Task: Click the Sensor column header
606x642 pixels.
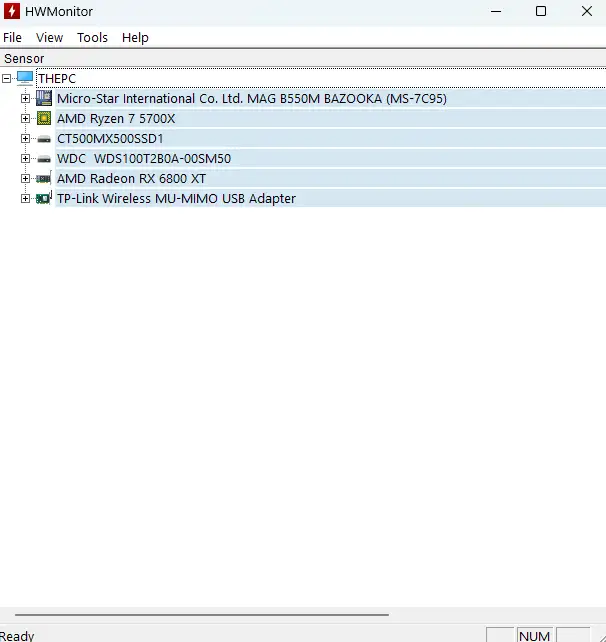Action: 303,59
